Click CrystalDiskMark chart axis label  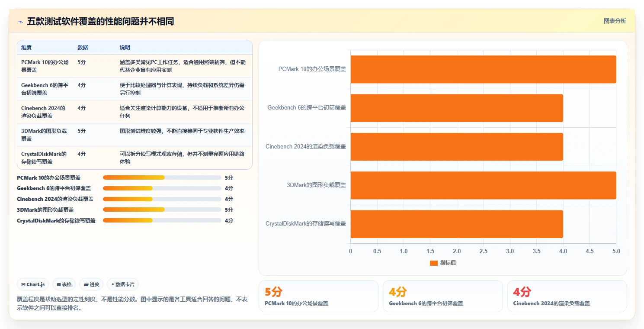306,224
